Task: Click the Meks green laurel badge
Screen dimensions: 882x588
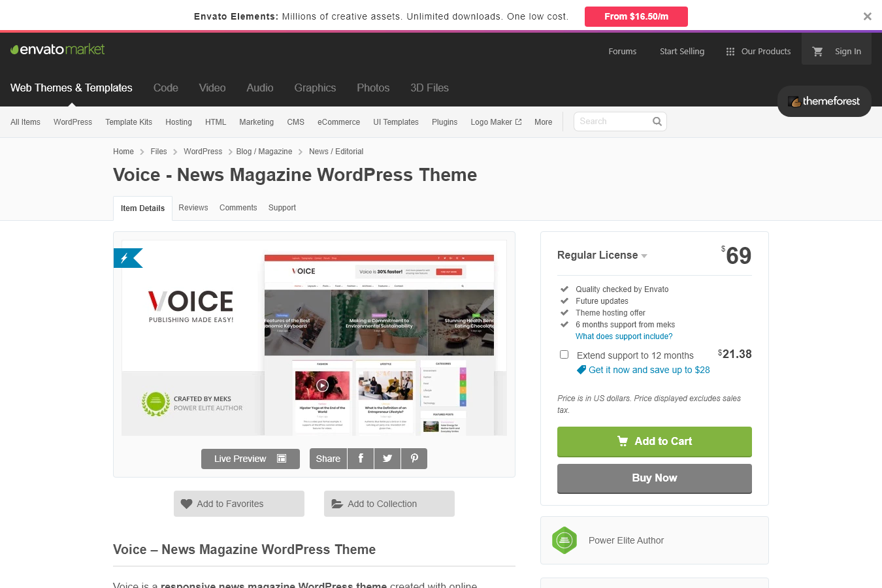Action: point(155,403)
